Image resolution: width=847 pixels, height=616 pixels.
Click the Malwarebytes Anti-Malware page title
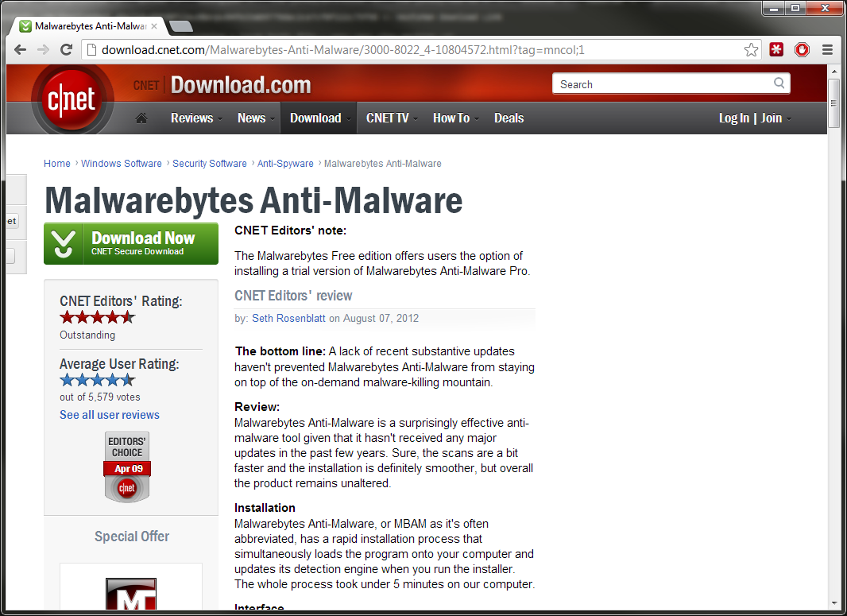click(253, 200)
